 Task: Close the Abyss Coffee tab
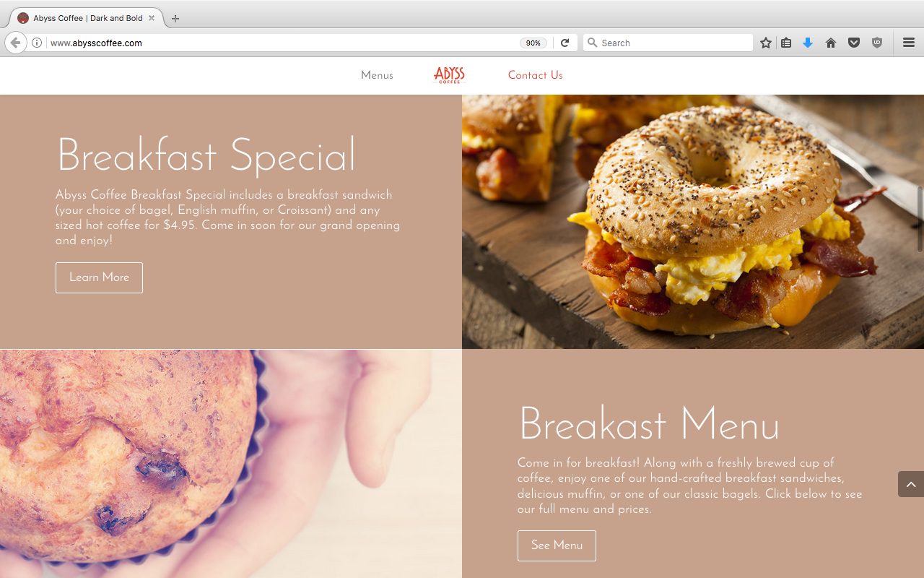152,18
